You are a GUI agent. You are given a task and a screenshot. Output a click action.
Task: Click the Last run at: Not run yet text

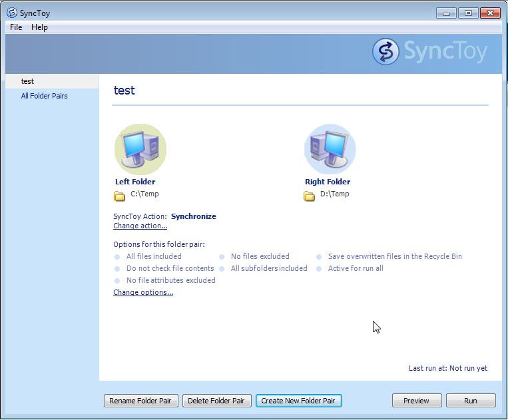(x=448, y=368)
